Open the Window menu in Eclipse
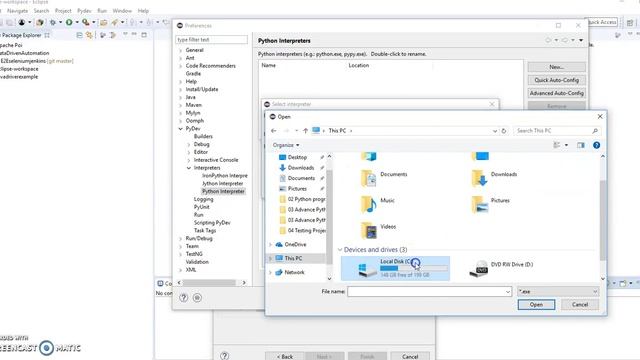640x360 pixels. 122,11
